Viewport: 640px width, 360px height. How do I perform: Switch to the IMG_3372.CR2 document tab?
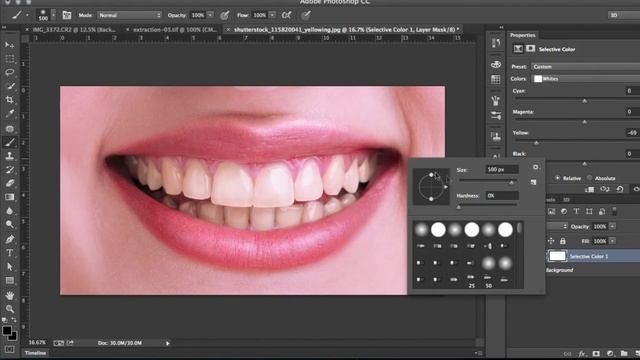point(73,30)
